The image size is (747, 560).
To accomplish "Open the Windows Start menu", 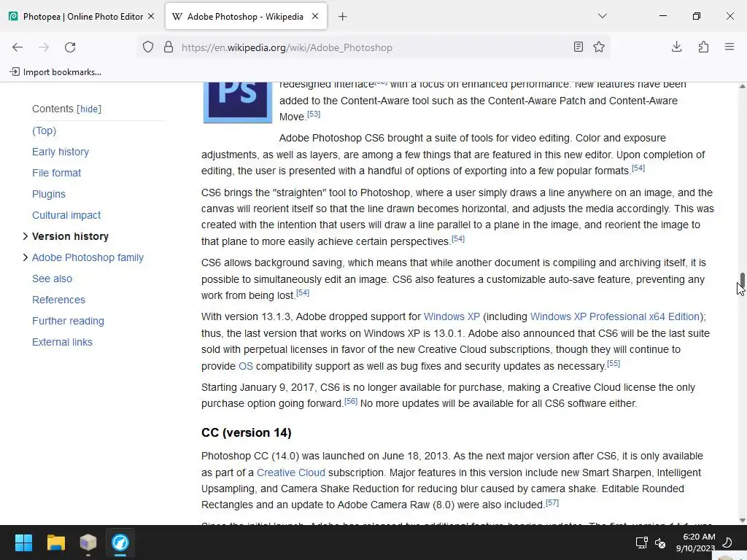I will [x=23, y=542].
